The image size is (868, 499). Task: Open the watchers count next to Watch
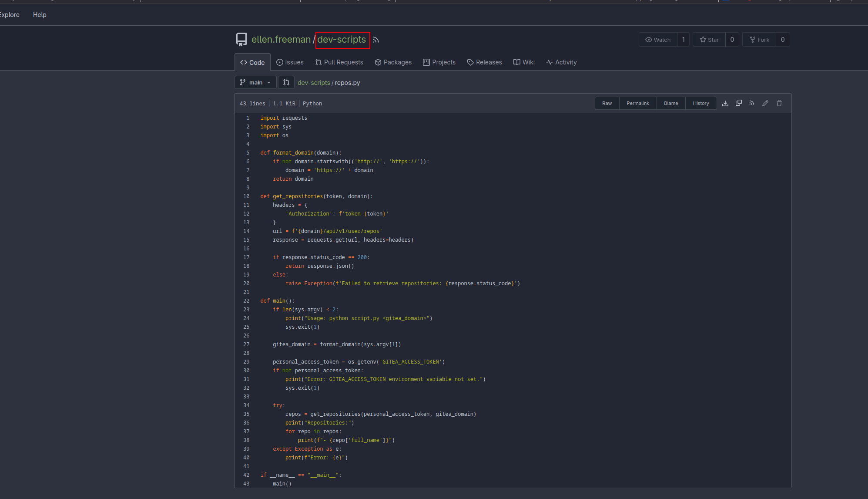pyautogui.click(x=683, y=40)
